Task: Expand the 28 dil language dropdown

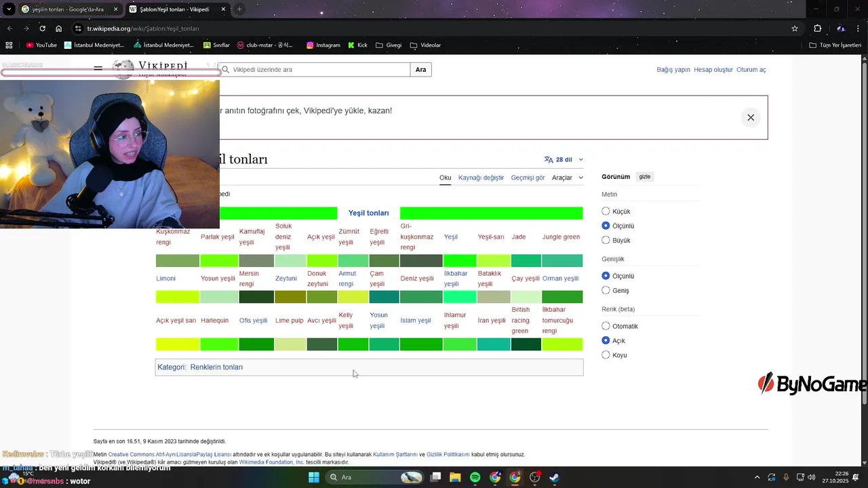Action: coord(564,159)
